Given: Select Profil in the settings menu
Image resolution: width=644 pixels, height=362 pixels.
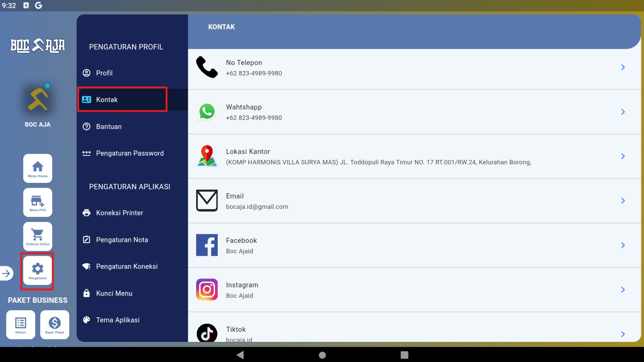Looking at the screenshot, I should coord(132,73).
